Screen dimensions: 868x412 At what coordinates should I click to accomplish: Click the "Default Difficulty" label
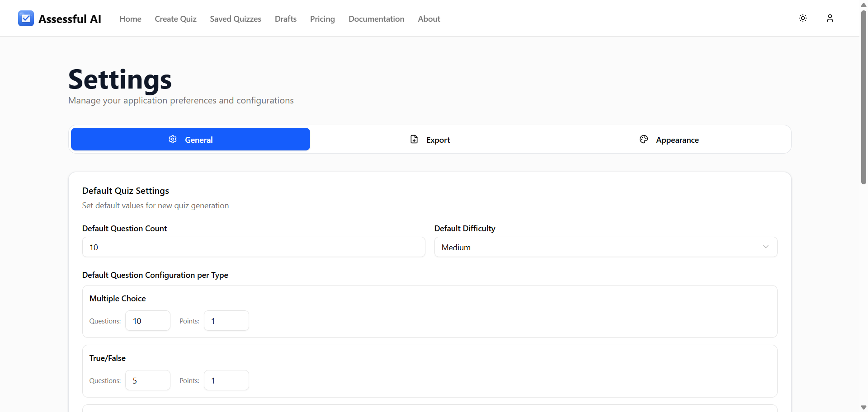[465, 229]
